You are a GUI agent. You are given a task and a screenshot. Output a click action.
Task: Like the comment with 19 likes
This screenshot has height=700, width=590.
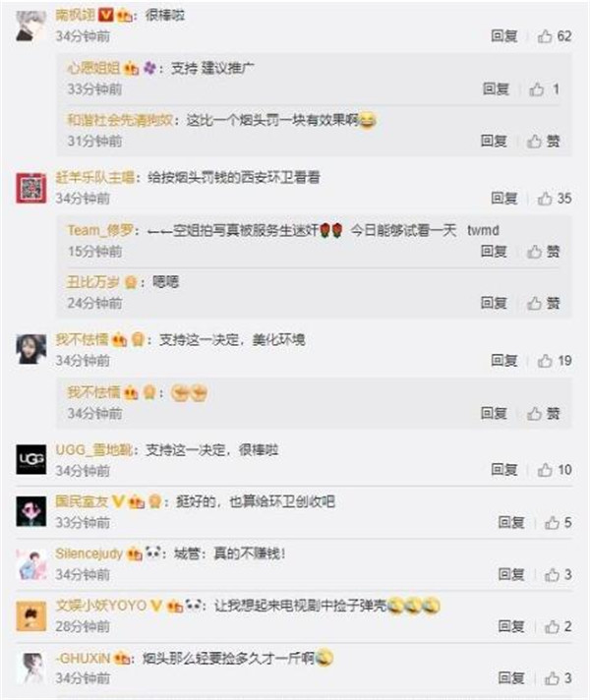click(555, 361)
